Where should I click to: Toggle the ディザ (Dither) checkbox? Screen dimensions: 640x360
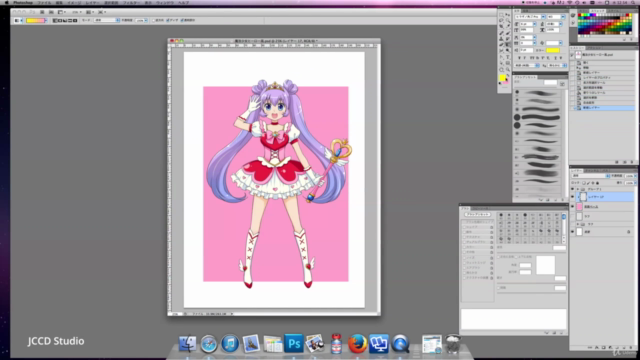click(x=167, y=20)
